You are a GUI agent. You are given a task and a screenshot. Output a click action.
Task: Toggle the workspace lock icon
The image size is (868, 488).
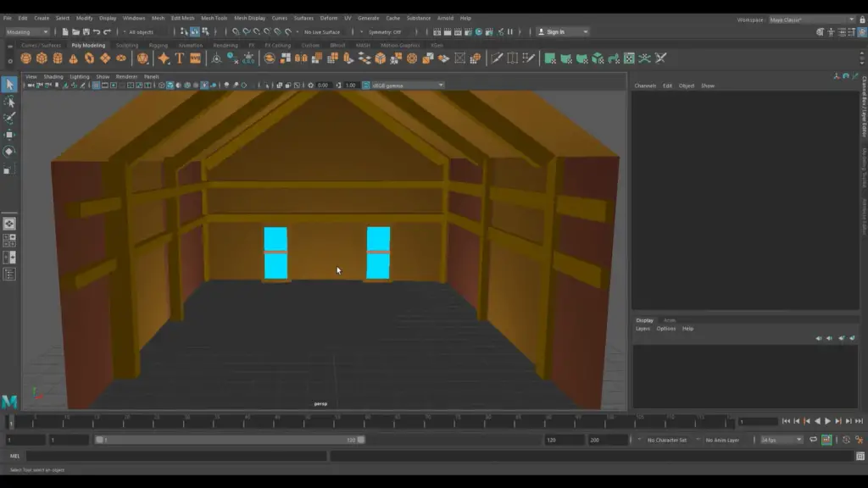click(861, 19)
